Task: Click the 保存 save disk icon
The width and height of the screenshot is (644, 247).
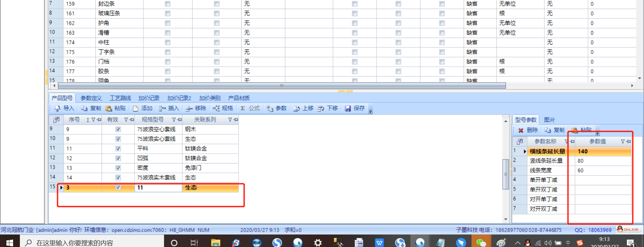Action: click(348, 108)
